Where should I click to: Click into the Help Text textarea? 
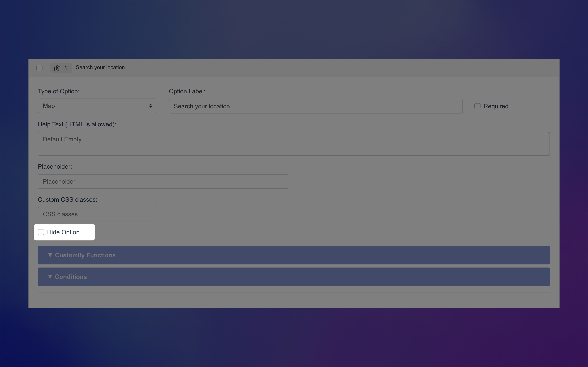coord(292,144)
